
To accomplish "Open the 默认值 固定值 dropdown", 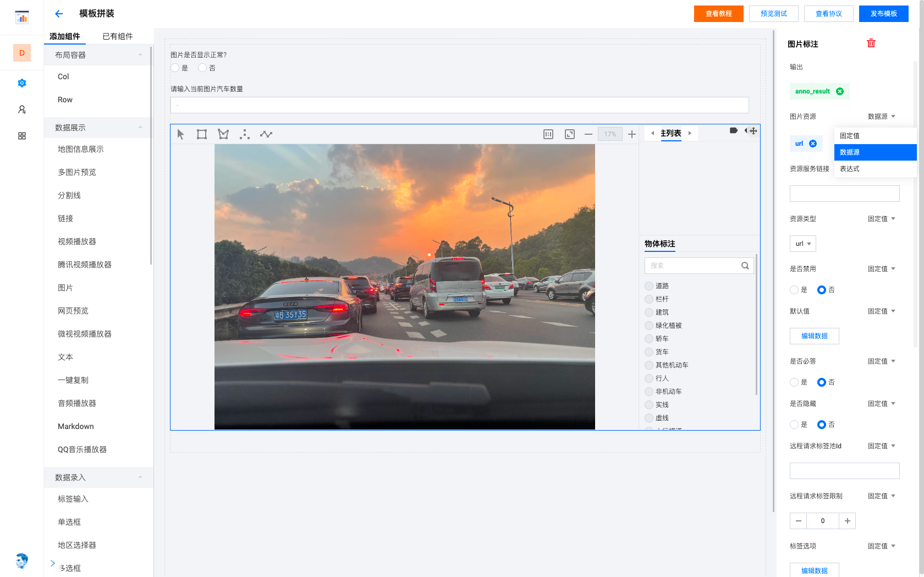I will point(882,311).
